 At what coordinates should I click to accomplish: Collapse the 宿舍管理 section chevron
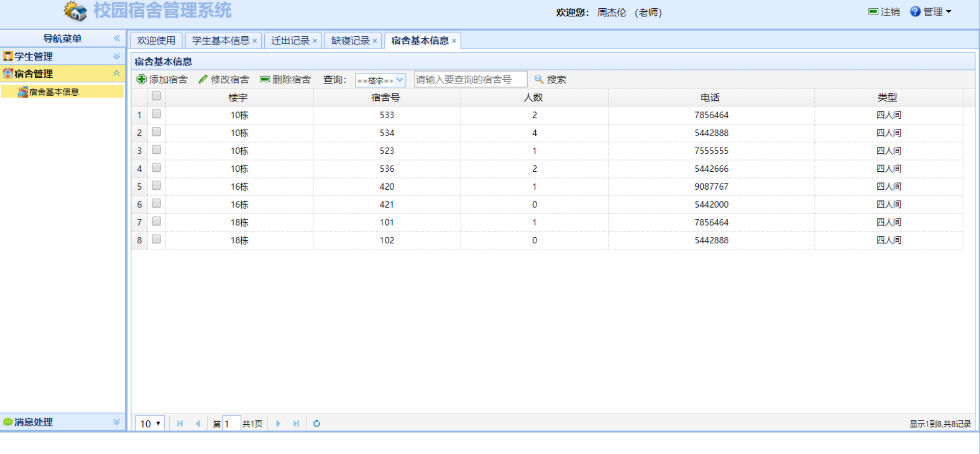tap(117, 74)
